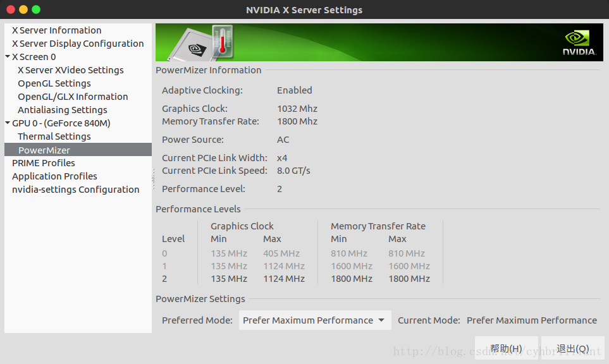This screenshot has width=609, height=364.
Task: Open X Server XVideo Settings
Action: tap(71, 70)
